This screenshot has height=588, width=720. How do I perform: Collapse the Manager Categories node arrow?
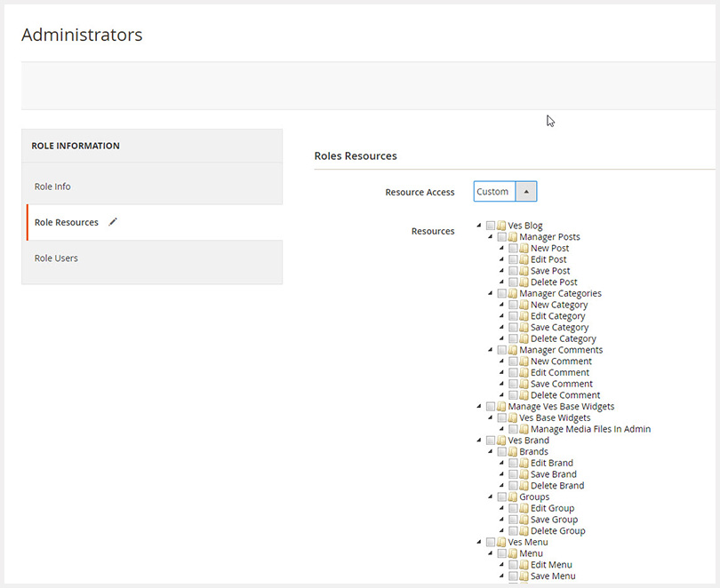pyautogui.click(x=491, y=293)
